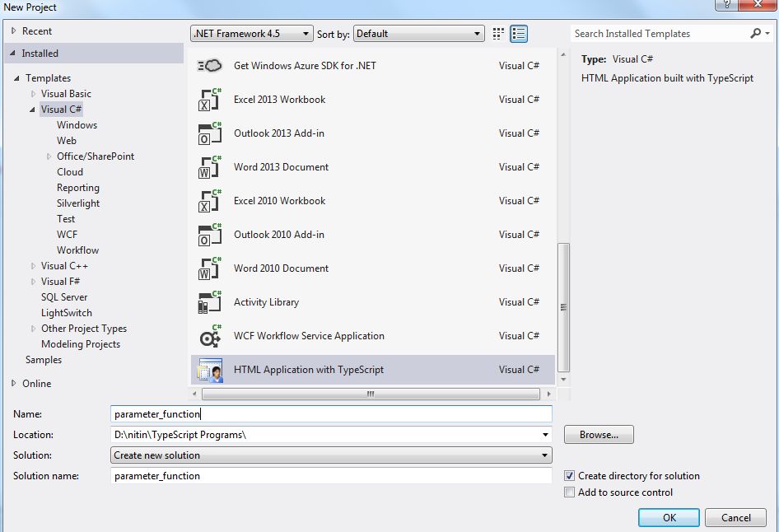This screenshot has width=779, height=532.
Task: Select the LightSwitch category
Action: [x=67, y=312]
